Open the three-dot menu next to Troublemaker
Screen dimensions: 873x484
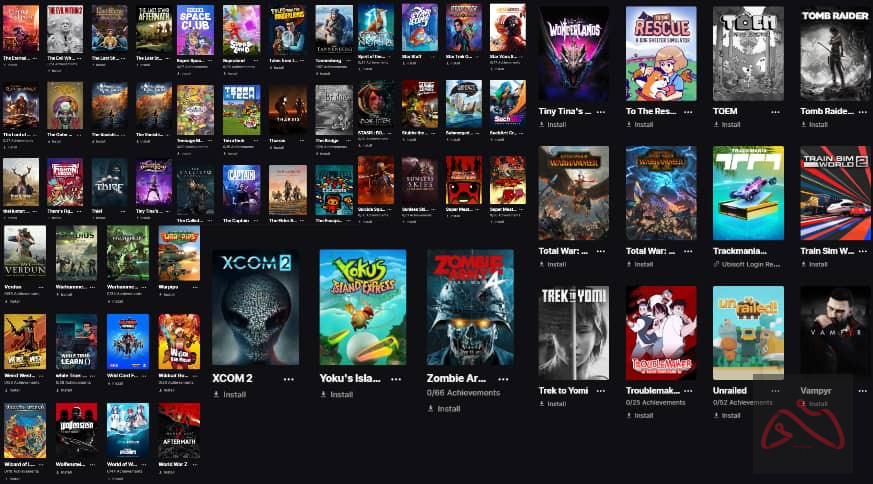click(688, 391)
